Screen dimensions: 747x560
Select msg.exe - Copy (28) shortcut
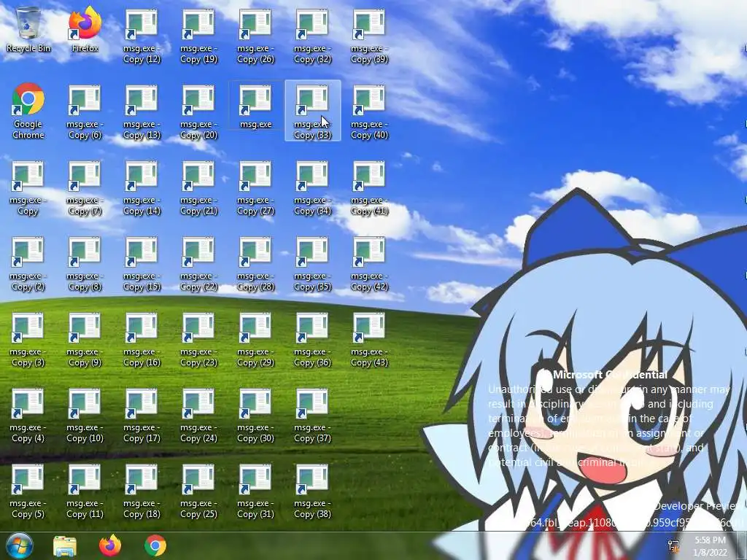pos(255,263)
